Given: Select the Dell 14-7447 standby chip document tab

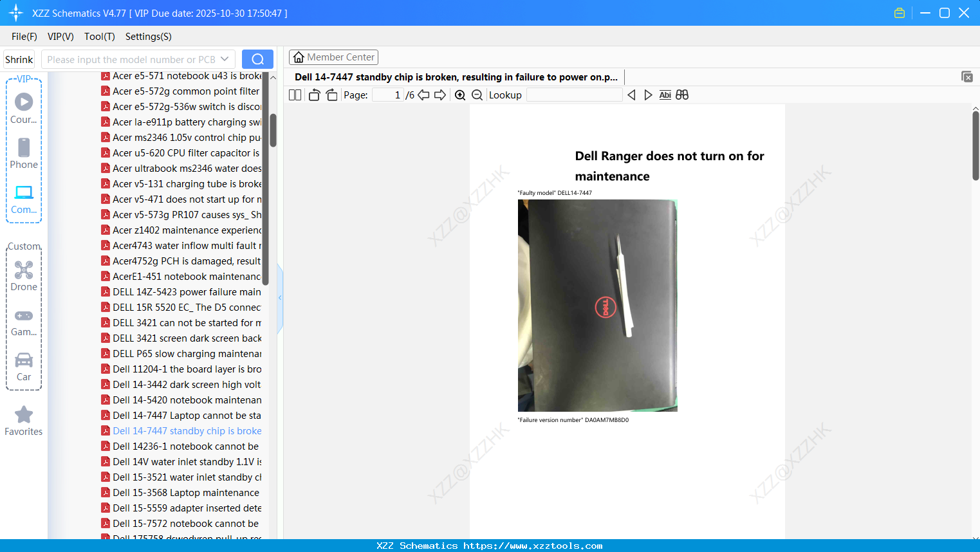Looking at the screenshot, I should [x=456, y=77].
